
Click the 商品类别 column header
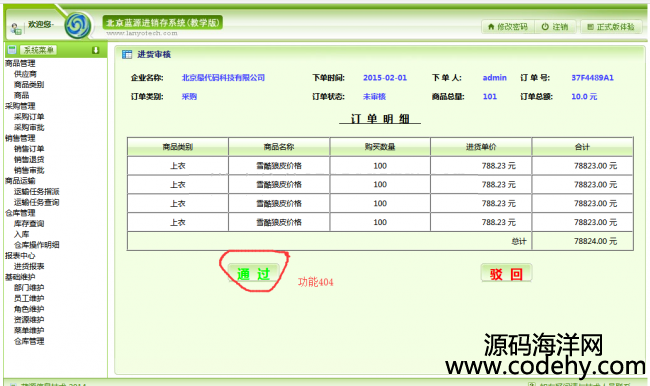178,147
